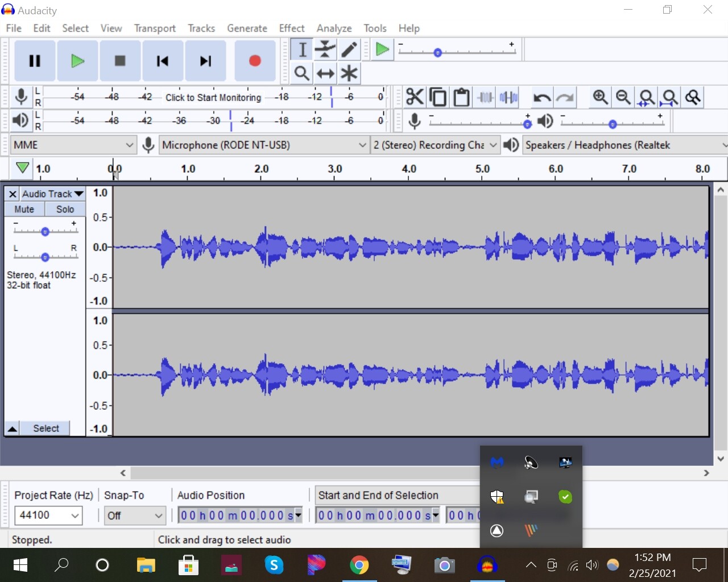728x582 pixels.
Task: Start playback with the green Play button
Action: (77, 61)
